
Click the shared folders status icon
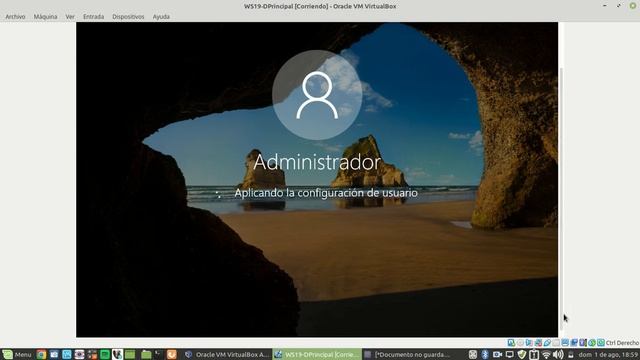point(556,342)
